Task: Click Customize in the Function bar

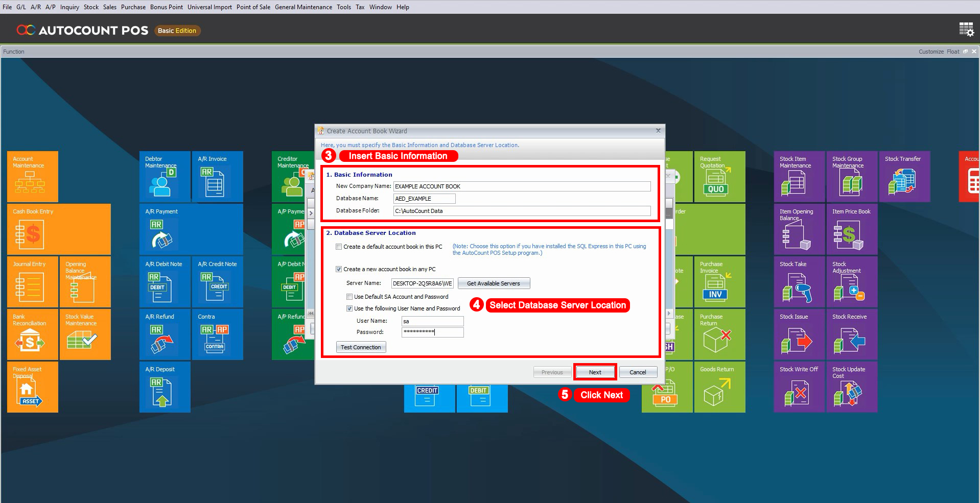Action: click(931, 52)
